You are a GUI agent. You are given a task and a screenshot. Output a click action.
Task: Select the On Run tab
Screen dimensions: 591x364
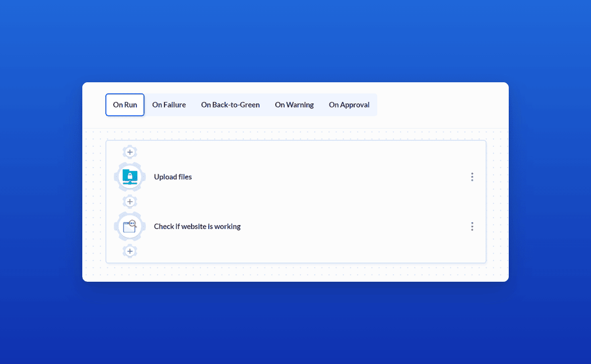[x=125, y=105]
